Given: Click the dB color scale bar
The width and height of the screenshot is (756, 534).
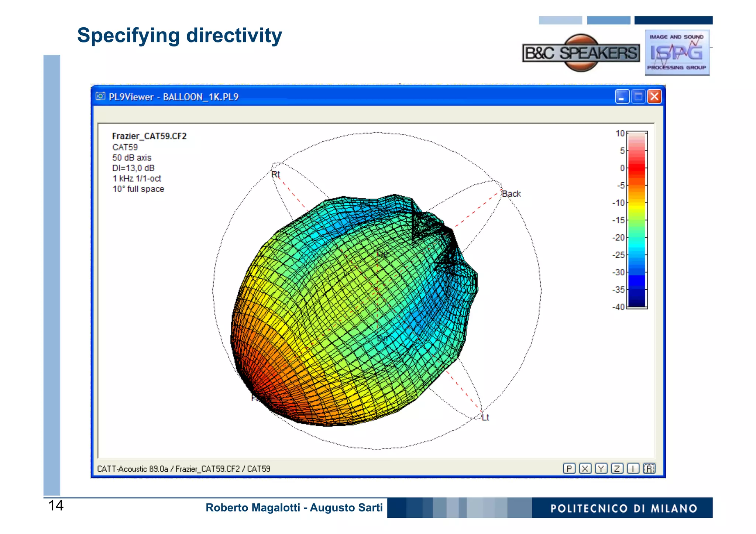Looking at the screenshot, I should pyautogui.click(x=637, y=220).
